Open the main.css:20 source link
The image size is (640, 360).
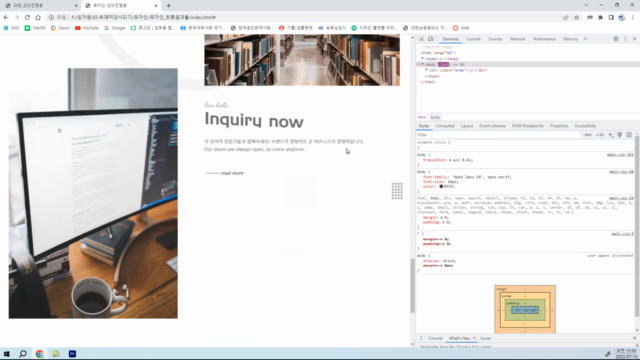click(x=621, y=172)
